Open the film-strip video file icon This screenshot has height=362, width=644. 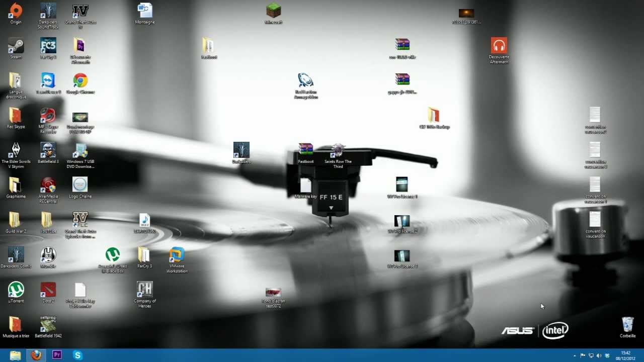[x=80, y=117]
